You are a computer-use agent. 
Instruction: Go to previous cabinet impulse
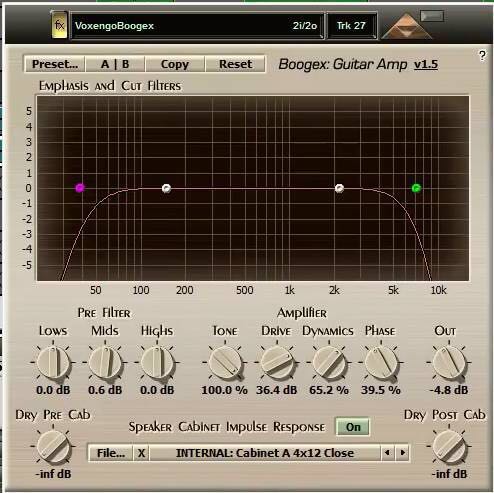click(x=387, y=453)
